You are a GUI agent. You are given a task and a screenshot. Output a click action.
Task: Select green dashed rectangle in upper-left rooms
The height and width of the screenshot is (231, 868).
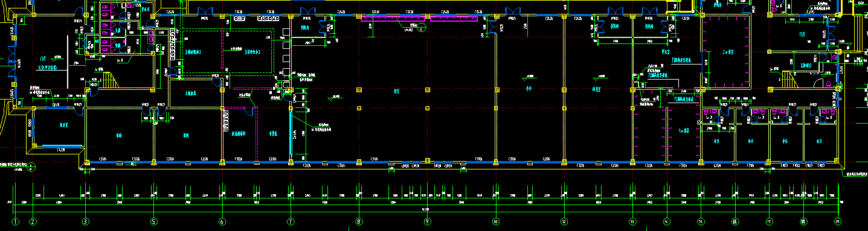point(228,51)
